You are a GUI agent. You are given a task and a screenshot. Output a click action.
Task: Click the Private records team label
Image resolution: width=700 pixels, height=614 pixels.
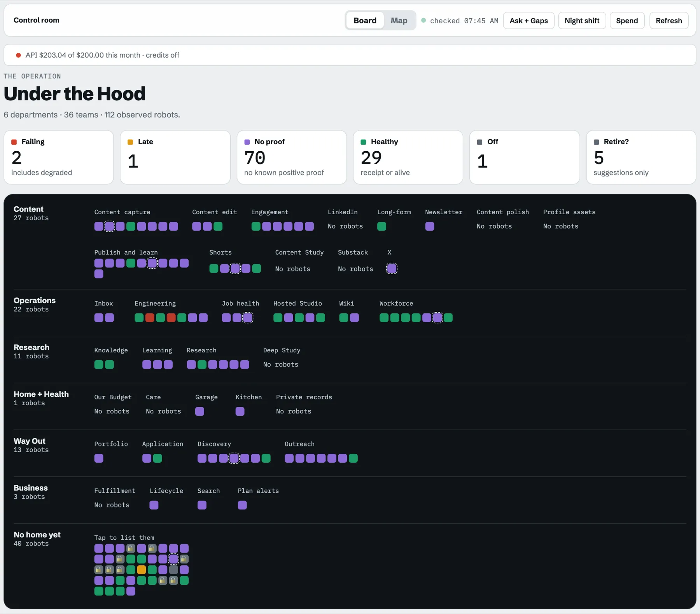click(x=304, y=397)
